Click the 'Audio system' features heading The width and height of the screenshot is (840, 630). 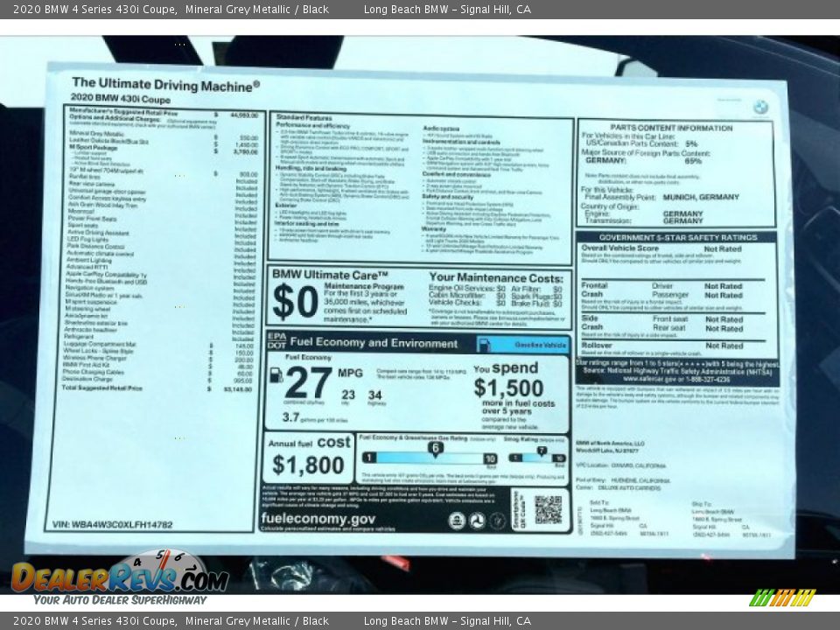click(x=441, y=129)
